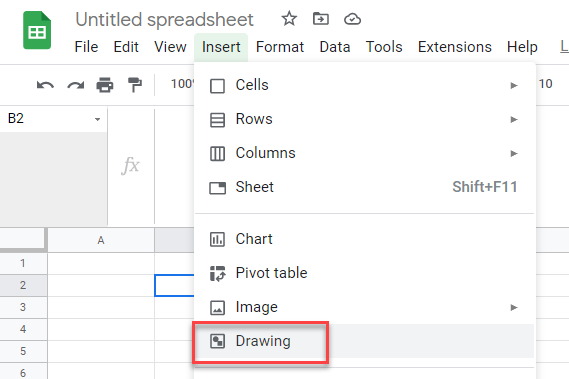Open the Format menu

tap(280, 47)
